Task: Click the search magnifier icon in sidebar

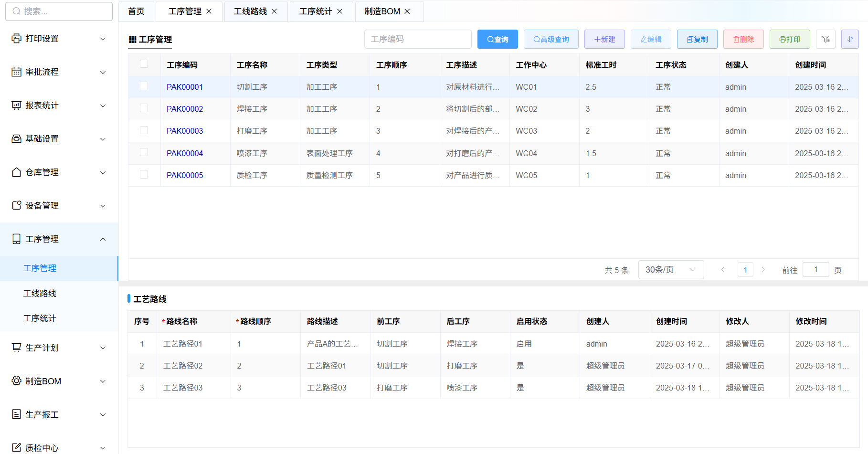Action: pyautogui.click(x=16, y=11)
